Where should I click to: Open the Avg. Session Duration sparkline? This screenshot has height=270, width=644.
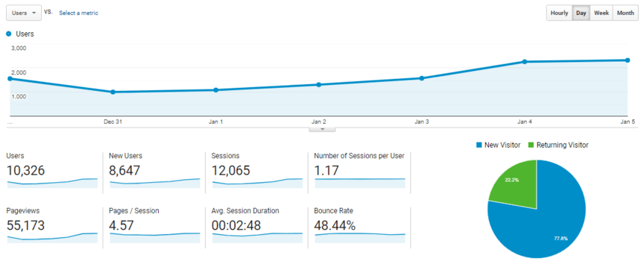(x=257, y=238)
